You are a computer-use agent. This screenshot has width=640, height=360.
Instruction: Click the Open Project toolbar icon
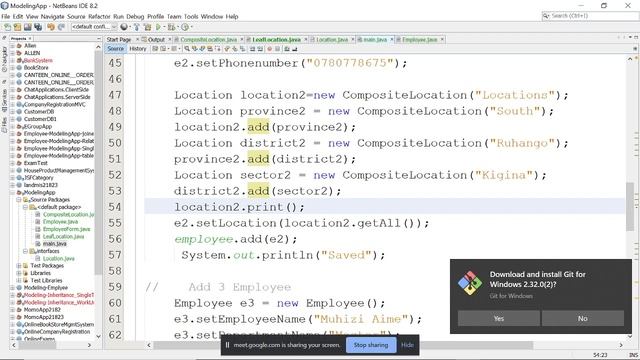coord(27,27)
